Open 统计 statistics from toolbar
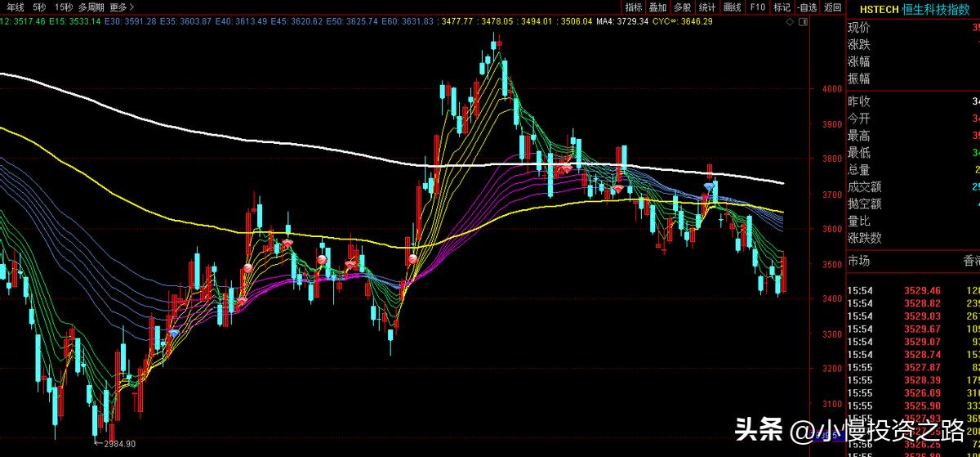This screenshot has width=980, height=457. pyautogui.click(x=707, y=7)
